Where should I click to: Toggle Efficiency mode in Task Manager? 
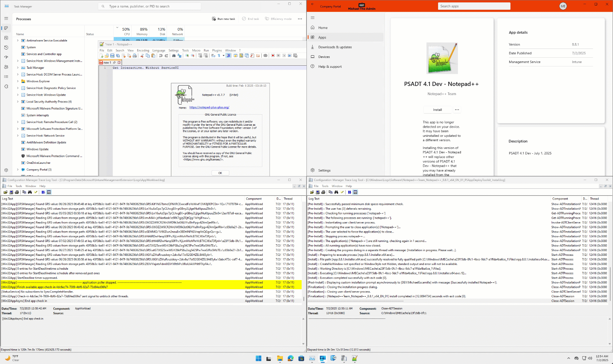point(279,19)
